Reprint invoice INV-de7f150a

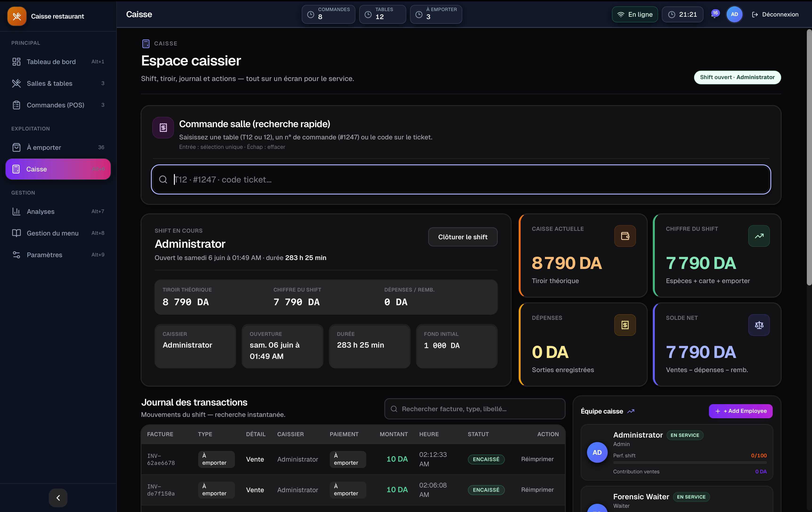point(537,490)
